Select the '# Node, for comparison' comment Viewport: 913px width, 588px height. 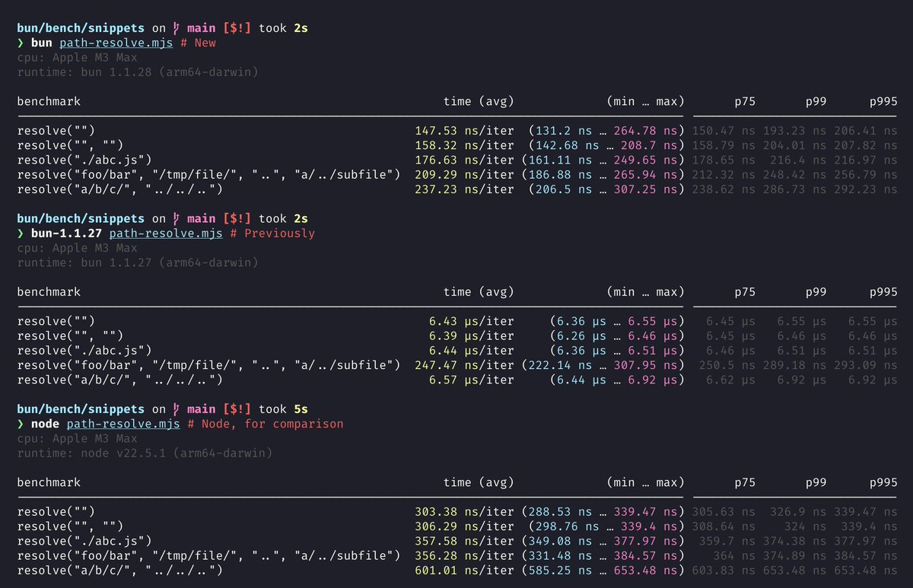pos(265,424)
